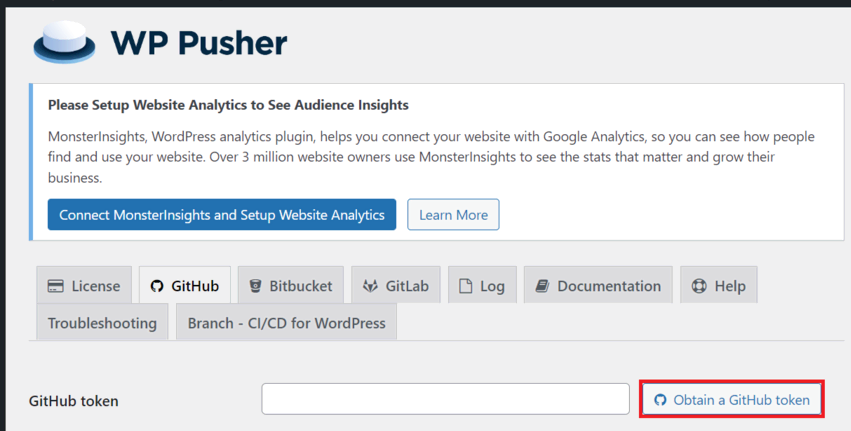Select the Bitbucket tab label
The height and width of the screenshot is (431, 851).
pos(301,286)
